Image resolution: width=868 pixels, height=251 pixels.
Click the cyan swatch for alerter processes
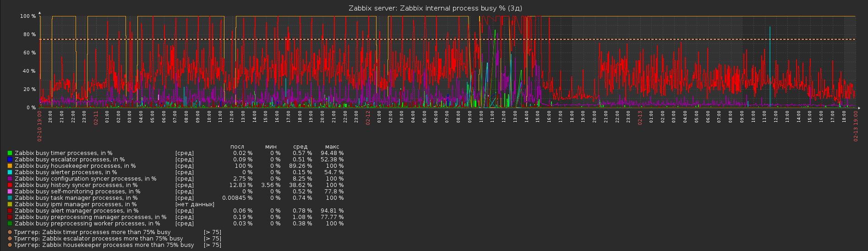pyautogui.click(x=10, y=172)
